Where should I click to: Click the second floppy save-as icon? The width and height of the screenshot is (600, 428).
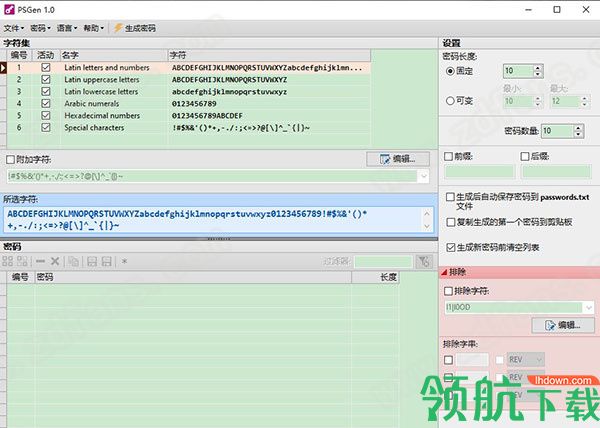pyautogui.click(x=107, y=262)
